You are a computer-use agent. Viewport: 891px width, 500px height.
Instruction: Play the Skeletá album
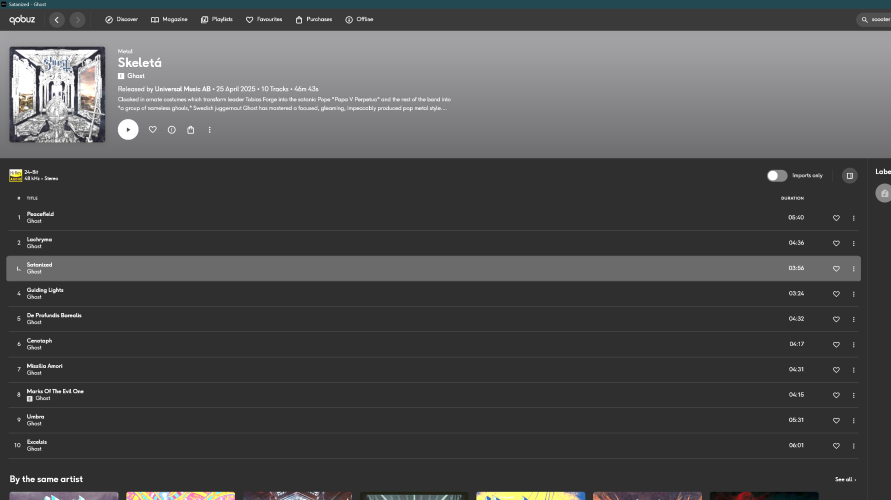(128, 130)
